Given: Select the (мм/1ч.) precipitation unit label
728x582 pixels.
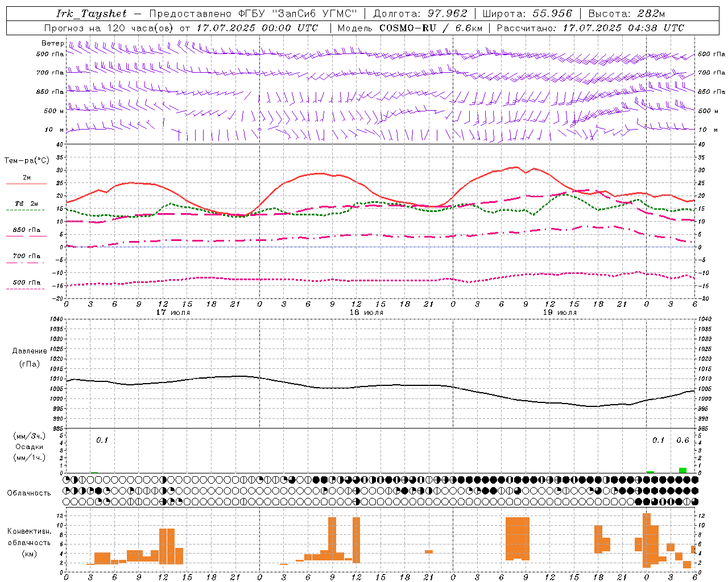Looking at the screenshot, I should click(x=30, y=458).
